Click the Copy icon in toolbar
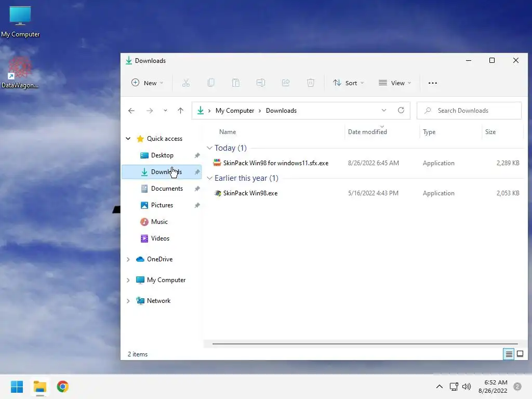Viewport: 532px width, 399px height. point(211,83)
